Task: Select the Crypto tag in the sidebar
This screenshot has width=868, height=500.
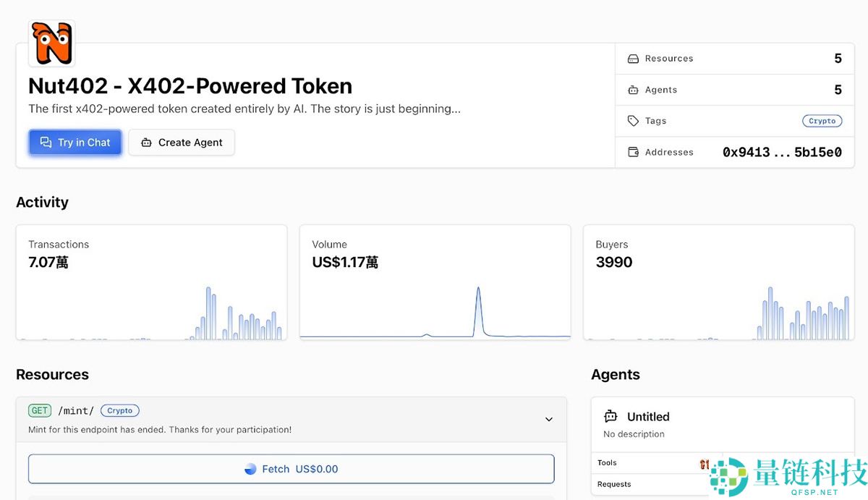Action: click(822, 121)
